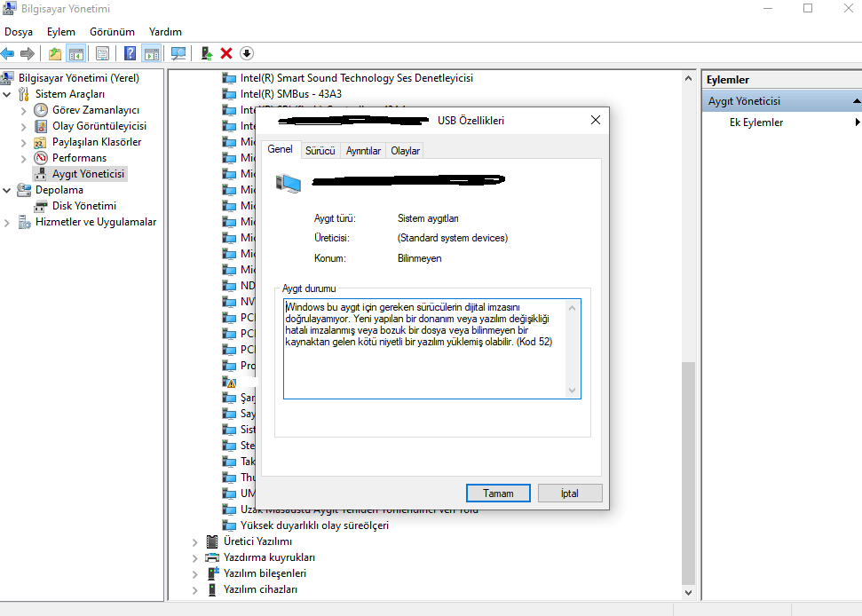The width and height of the screenshot is (862, 616).
Task: Select Aygıt Yöneticisi in the tree
Action: [89, 174]
